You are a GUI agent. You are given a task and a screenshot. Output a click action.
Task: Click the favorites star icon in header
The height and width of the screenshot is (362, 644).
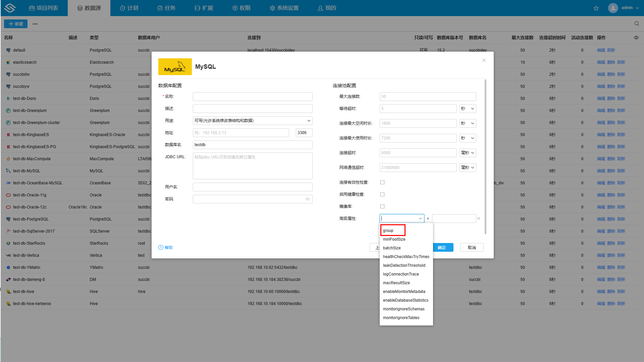click(x=596, y=8)
